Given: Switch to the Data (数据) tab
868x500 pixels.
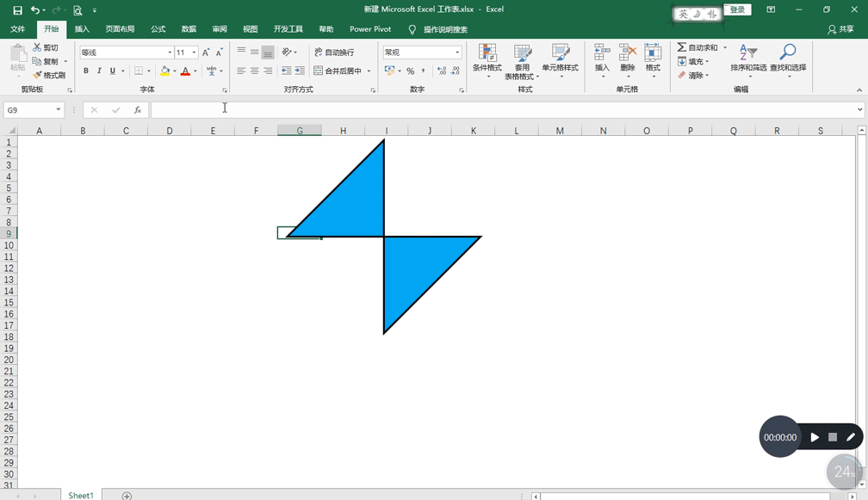Looking at the screenshot, I should tap(189, 28).
